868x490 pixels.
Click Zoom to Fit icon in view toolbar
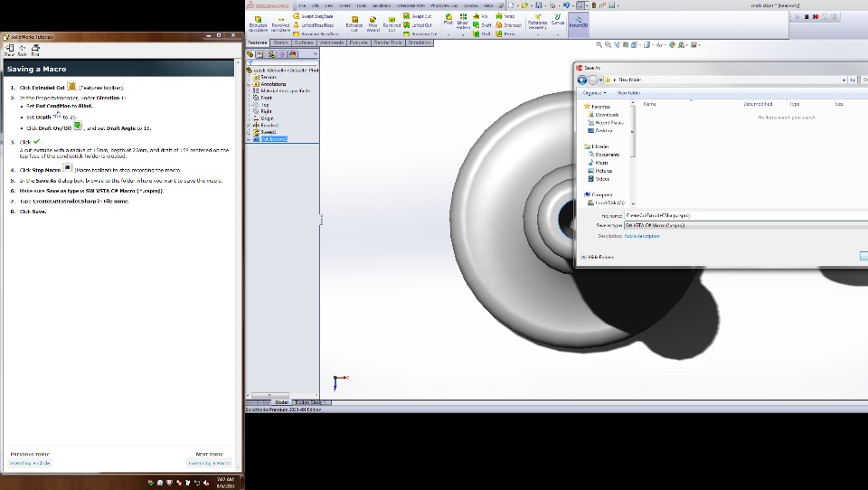(599, 45)
